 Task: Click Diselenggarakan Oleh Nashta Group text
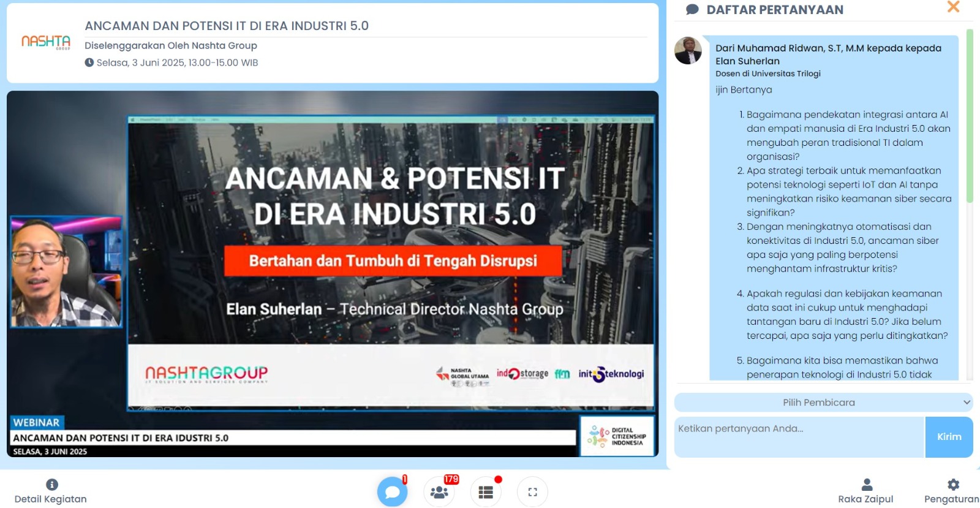tap(171, 45)
